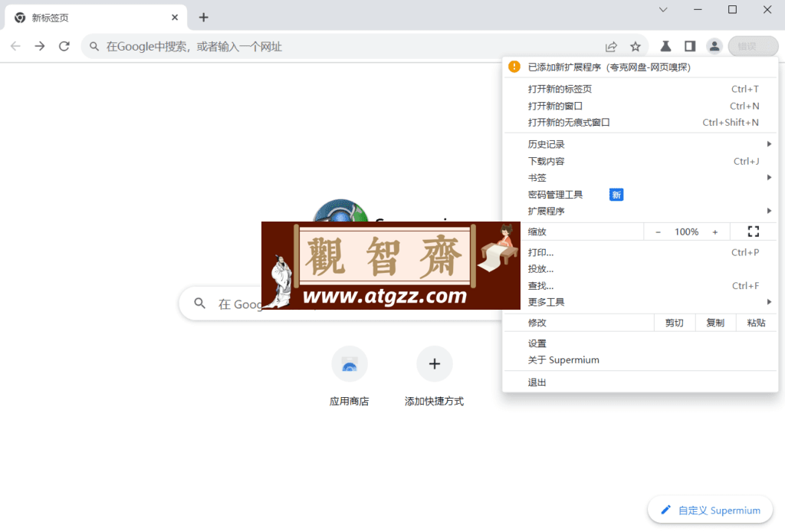Select 打开新的标签页 menu item
Image resolution: width=785 pixels, height=532 pixels.
click(x=640, y=89)
